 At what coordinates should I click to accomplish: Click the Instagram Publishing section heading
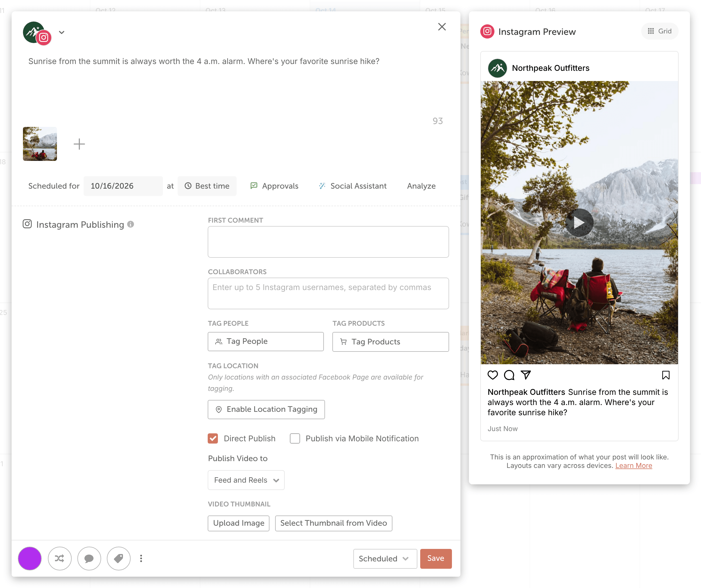tap(80, 225)
